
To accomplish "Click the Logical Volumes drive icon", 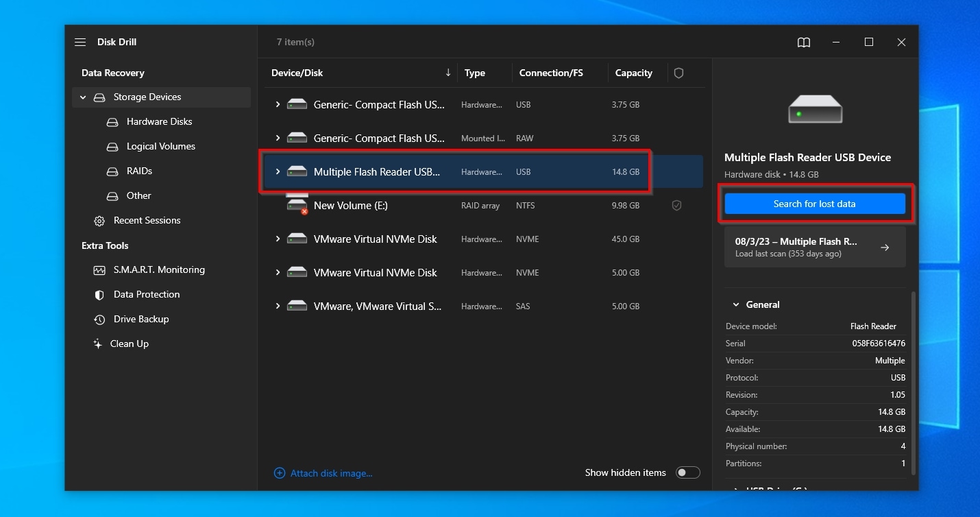I will (112, 147).
